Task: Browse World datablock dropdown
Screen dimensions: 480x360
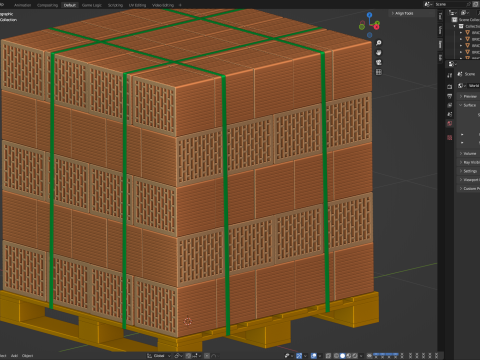Action: 462,86
